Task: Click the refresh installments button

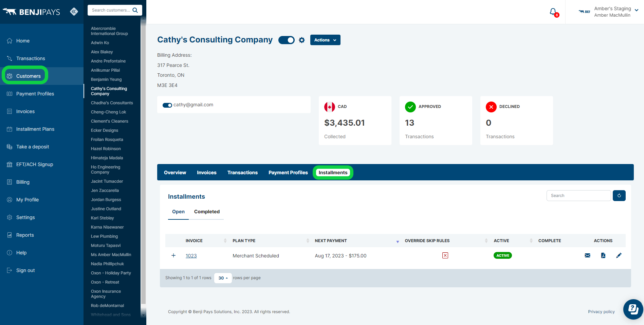Action: 619,196
